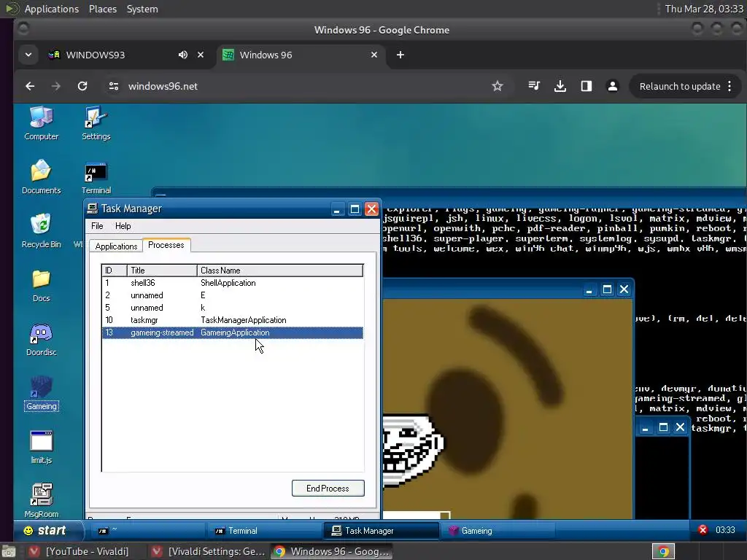Maximize the Gameing window
747x560 pixels.
[607, 289]
